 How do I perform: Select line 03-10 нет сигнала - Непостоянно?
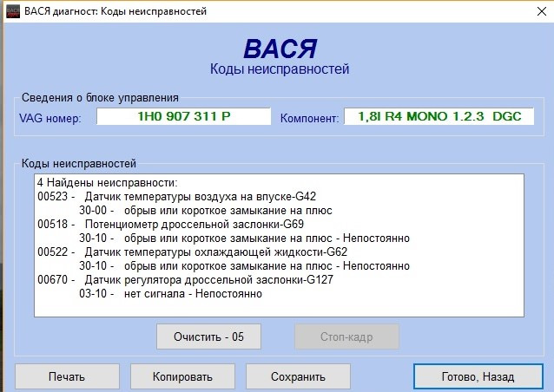point(170,293)
